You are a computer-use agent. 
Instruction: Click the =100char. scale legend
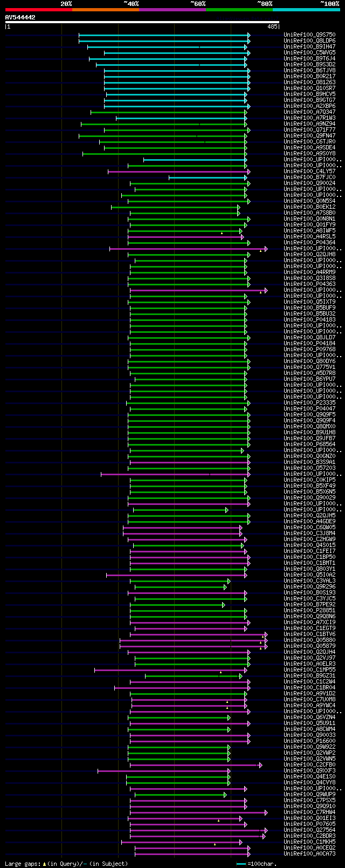[x=257, y=864]
